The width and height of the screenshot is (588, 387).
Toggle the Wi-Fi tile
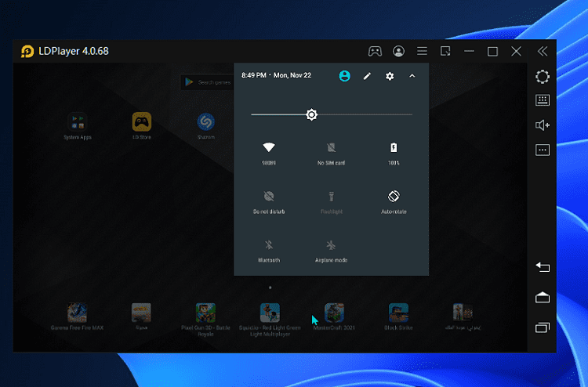(269, 153)
